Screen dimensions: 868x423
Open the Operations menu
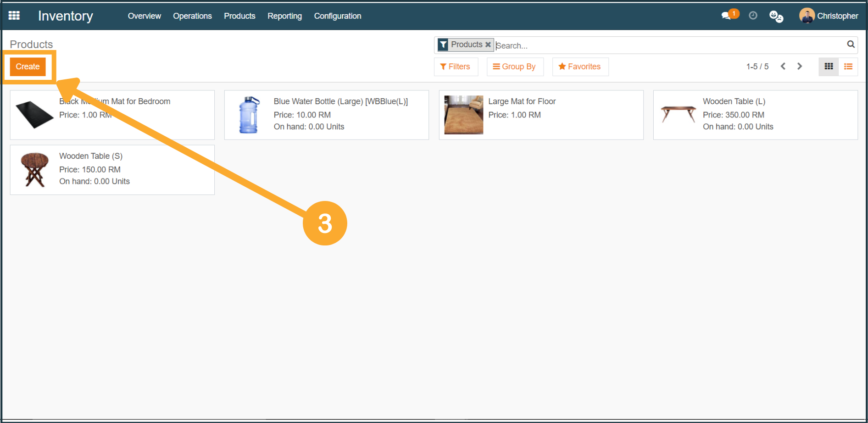pyautogui.click(x=192, y=16)
